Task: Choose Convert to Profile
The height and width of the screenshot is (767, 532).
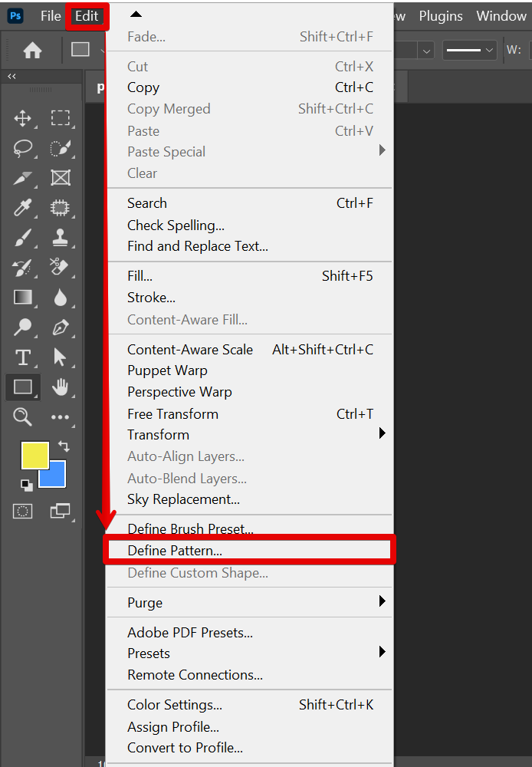Action: [250, 747]
